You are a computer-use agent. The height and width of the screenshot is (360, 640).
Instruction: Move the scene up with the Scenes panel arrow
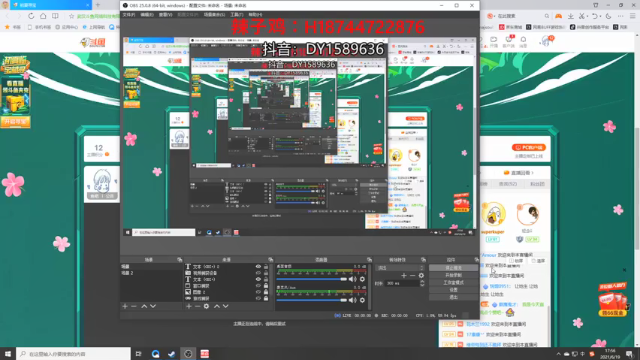click(x=144, y=306)
